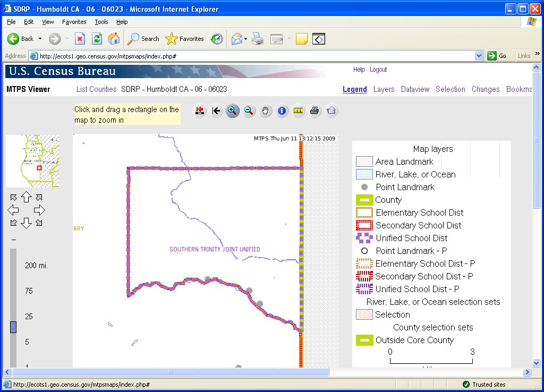Expand the Mail toolbar dropdown arrow

pyautogui.click(x=245, y=39)
